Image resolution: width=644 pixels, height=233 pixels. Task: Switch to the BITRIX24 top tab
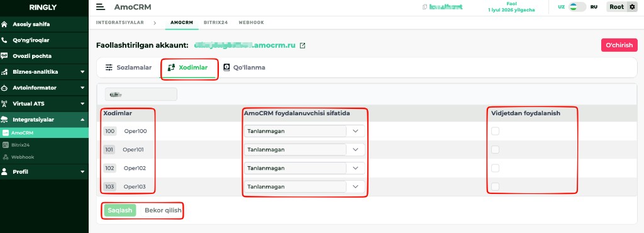[x=216, y=23]
